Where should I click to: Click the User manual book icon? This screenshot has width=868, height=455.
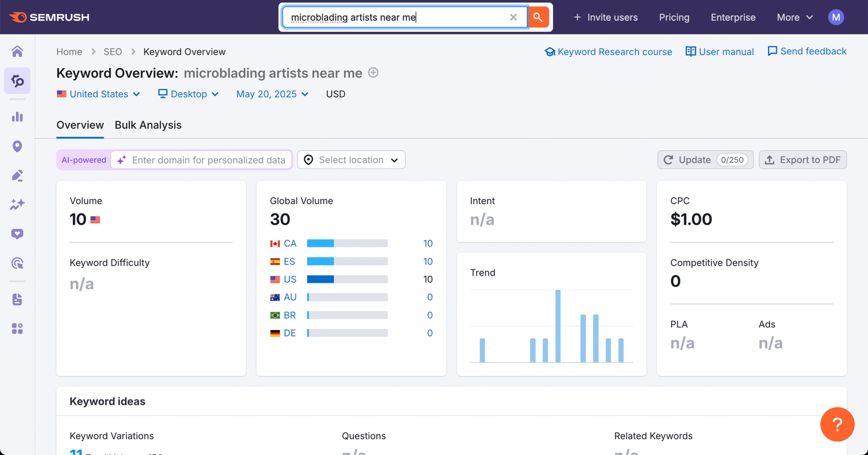coord(691,52)
